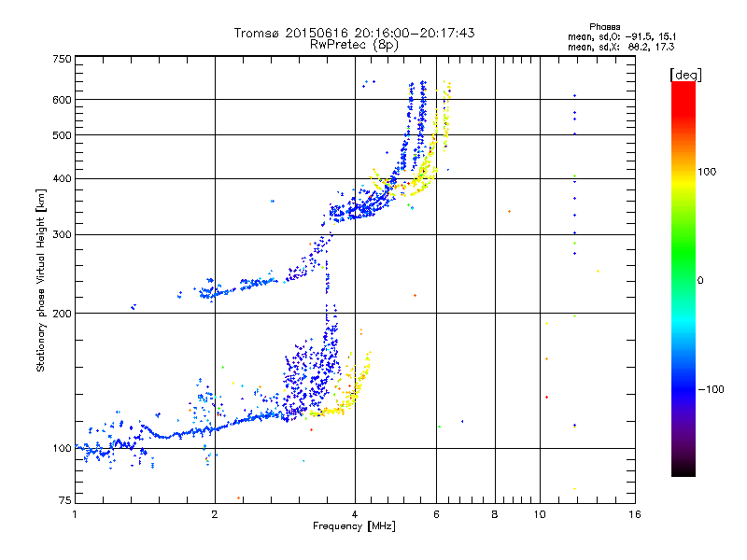747x560 pixels.
Task: Click the x-axis title 'Frequency [MHz]'
Action: pos(354,526)
